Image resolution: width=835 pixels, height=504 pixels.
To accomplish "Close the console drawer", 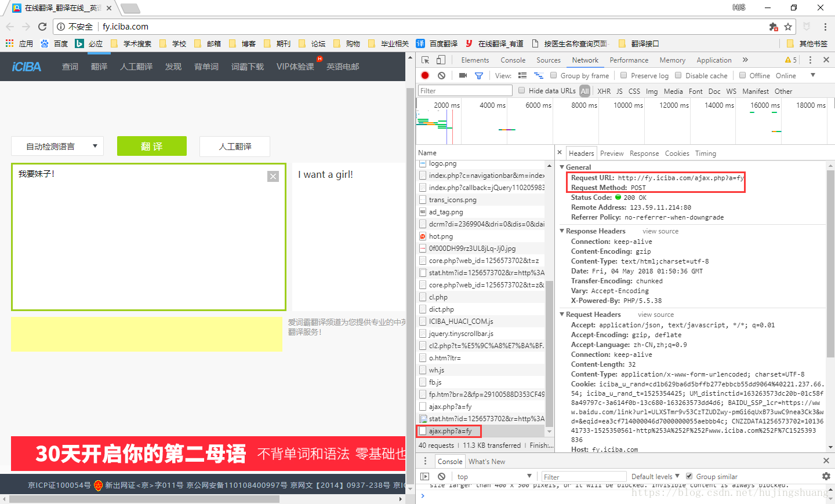I will tap(826, 461).
